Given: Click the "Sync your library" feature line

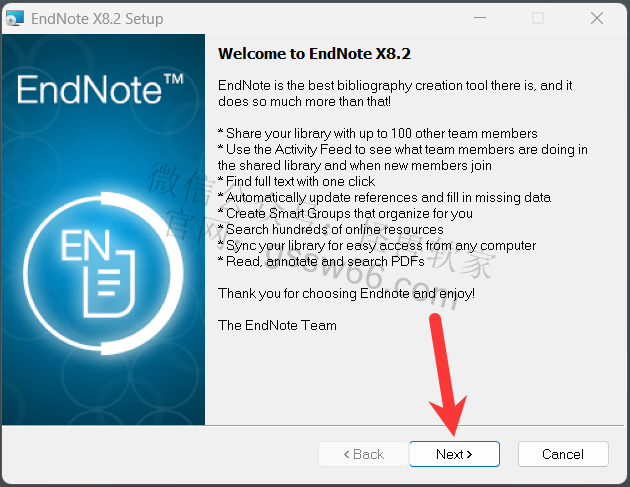Looking at the screenshot, I should coord(377,246).
